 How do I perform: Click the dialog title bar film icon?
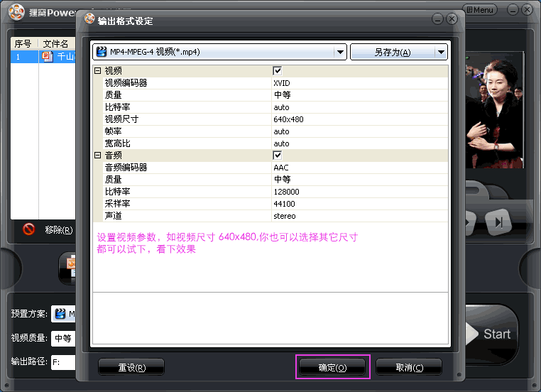[89, 21]
